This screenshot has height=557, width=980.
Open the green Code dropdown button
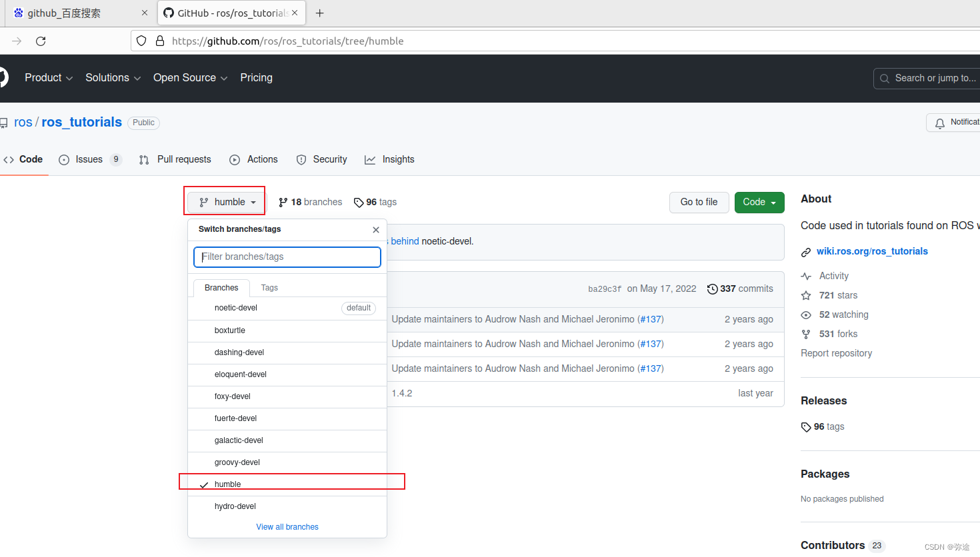(x=759, y=202)
